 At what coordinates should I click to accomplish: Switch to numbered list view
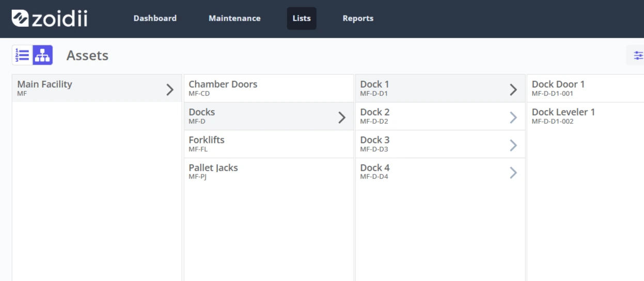tap(22, 55)
